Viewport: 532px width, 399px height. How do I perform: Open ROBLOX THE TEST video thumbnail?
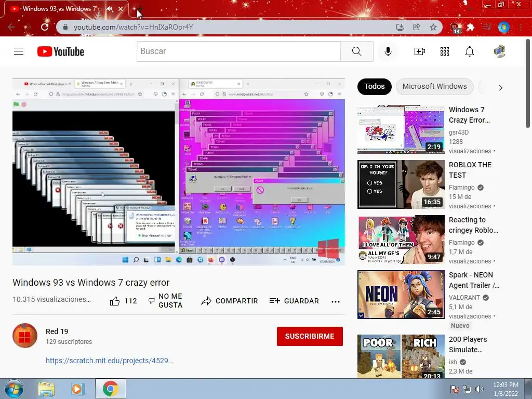pos(401,184)
